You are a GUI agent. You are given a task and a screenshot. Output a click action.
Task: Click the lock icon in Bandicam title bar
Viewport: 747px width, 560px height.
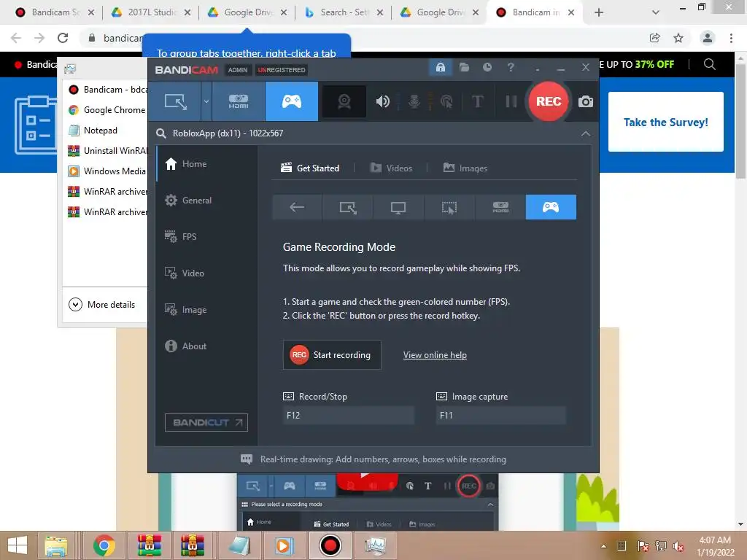(440, 67)
